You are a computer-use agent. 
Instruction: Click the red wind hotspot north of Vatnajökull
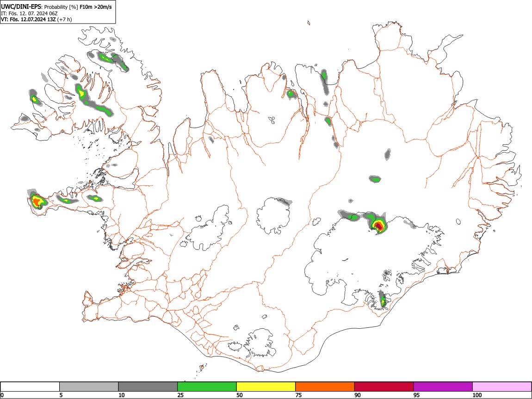point(379,226)
